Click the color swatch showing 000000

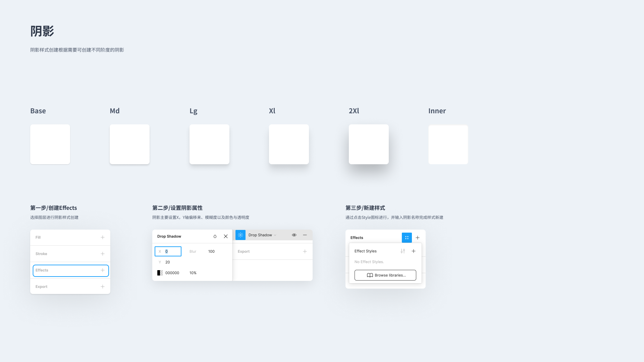coord(159,273)
